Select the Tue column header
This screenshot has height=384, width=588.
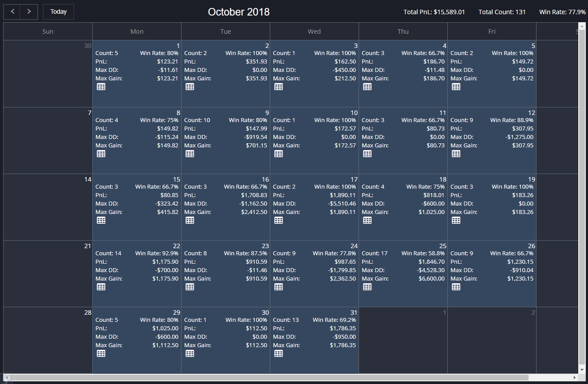click(x=225, y=32)
